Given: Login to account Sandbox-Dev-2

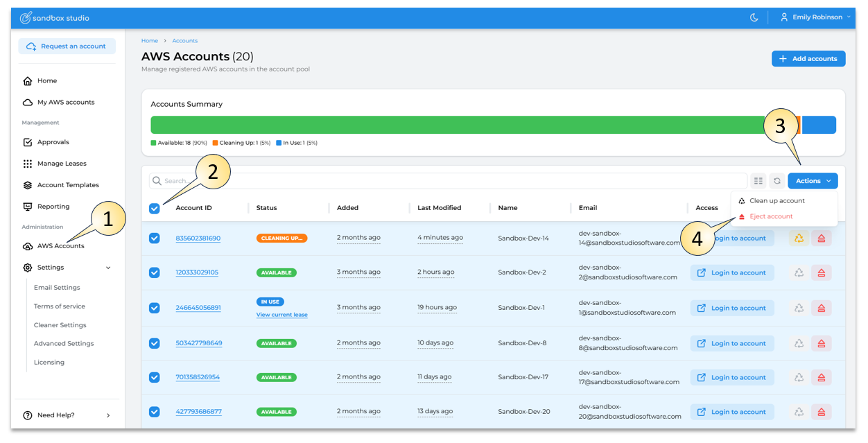Looking at the screenshot, I should pyautogui.click(x=732, y=273).
